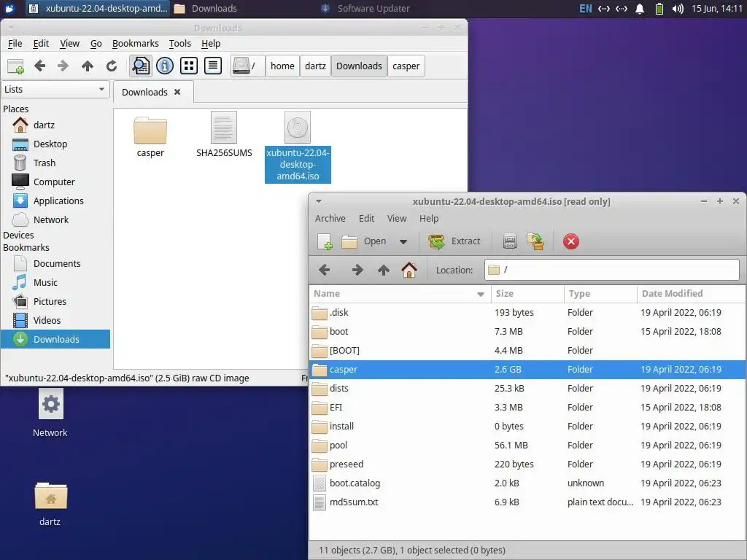747x560 pixels.
Task: Select the md5sum.txt file row
Action: (527, 502)
